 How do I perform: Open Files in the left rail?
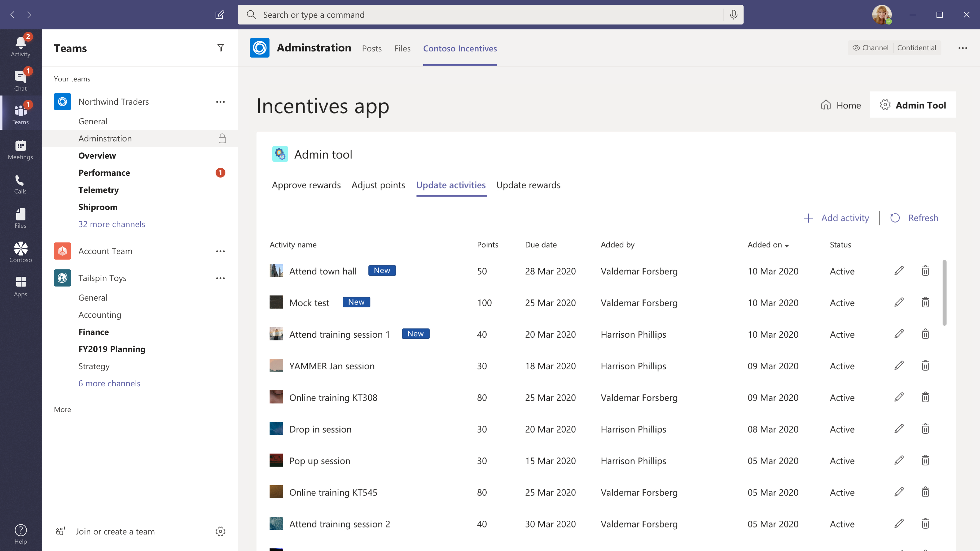[x=21, y=218]
